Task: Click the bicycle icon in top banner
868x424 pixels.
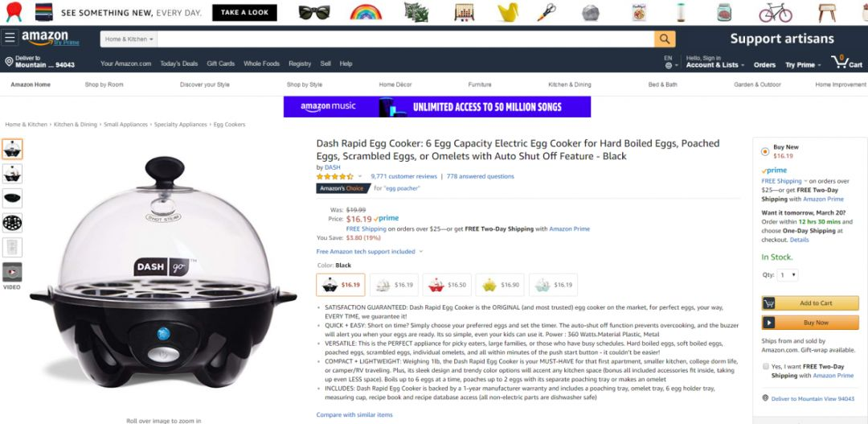Action: click(775, 11)
